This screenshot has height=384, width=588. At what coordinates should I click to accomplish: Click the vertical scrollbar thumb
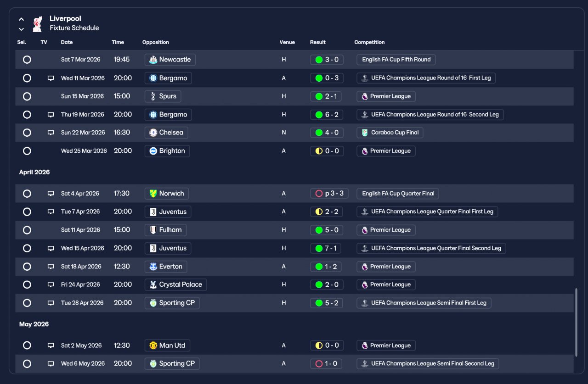(x=576, y=322)
